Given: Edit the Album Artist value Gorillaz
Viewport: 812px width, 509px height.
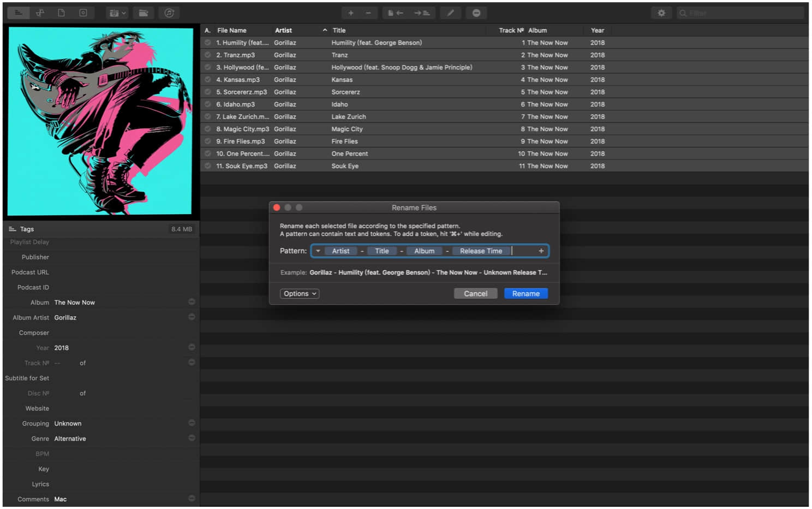Looking at the screenshot, I should point(65,318).
